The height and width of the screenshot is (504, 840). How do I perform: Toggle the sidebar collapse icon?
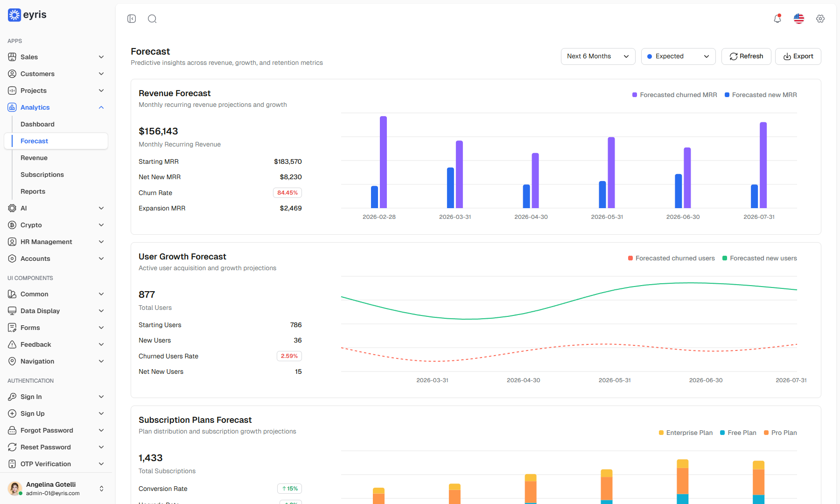point(132,19)
